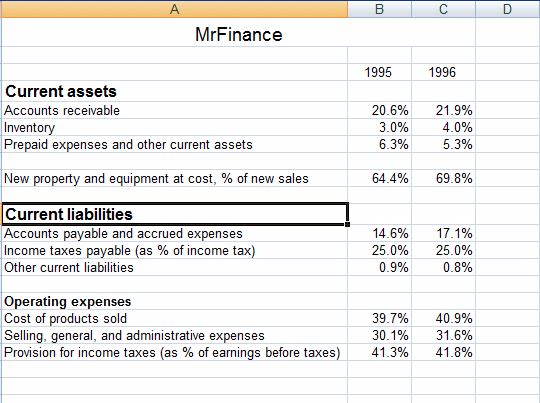Select Other current liabilities 1996 value 0.8%
Image resolution: width=540 pixels, height=403 pixels.
[444, 267]
